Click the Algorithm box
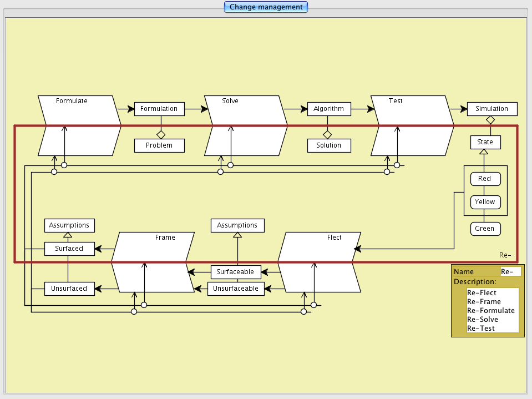This screenshot has width=532, height=399. click(x=329, y=109)
